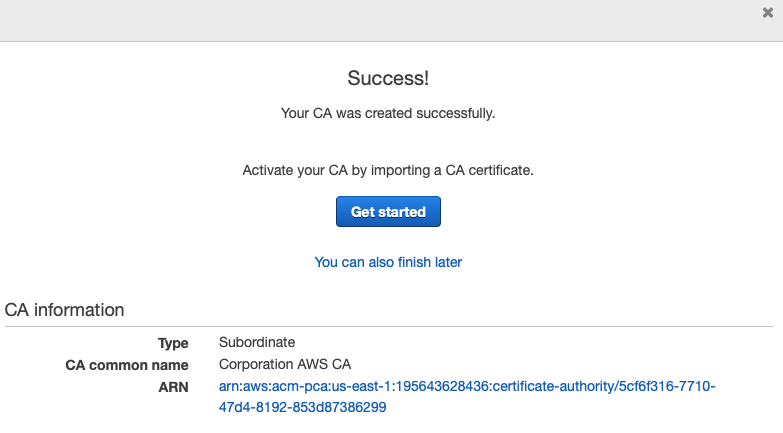
Task: Click the 'Activate your CA by importing' text
Action: 388,171
